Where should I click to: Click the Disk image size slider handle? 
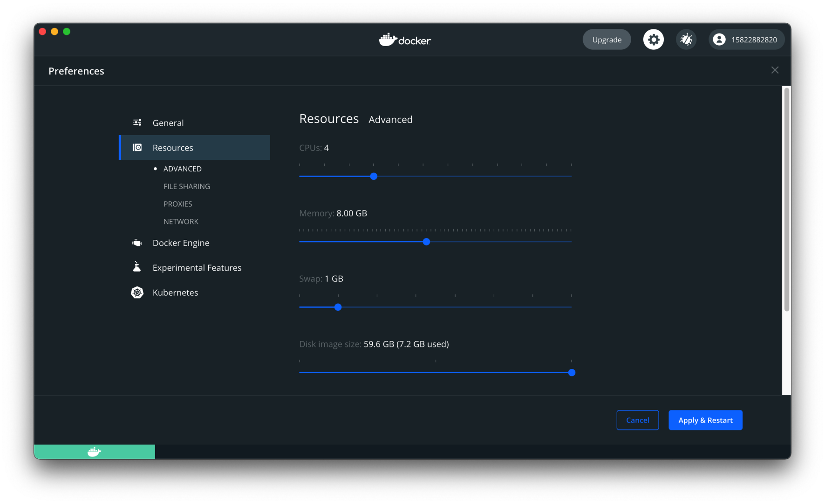(572, 373)
